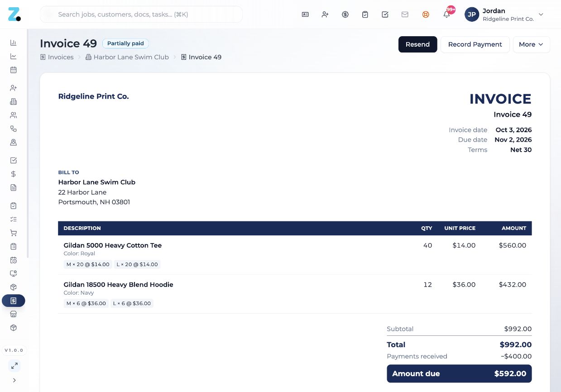Click 'Gildan 5000 Heavy Cotton Tee' line item
Image resolution: width=561 pixels, height=392 pixels.
click(113, 245)
